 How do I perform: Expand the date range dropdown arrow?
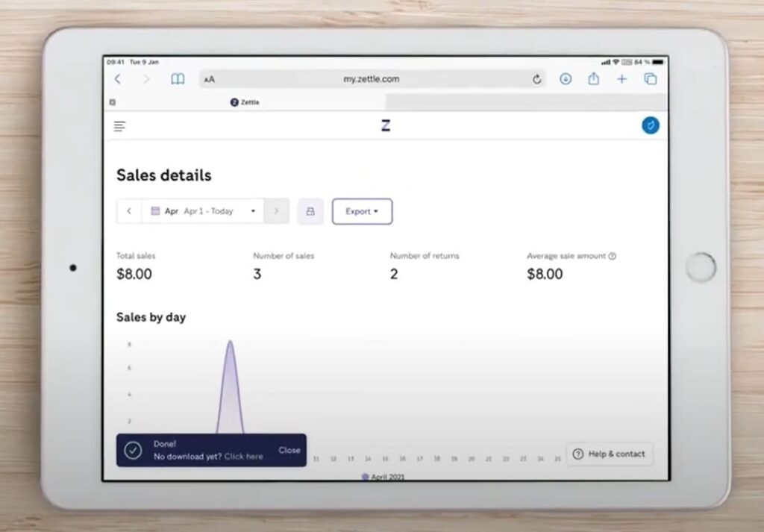(253, 211)
